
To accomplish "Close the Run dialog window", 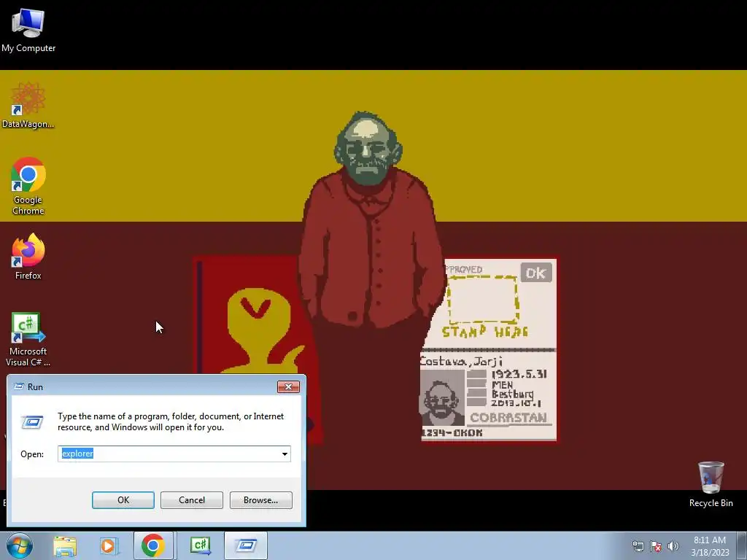I will (x=288, y=386).
